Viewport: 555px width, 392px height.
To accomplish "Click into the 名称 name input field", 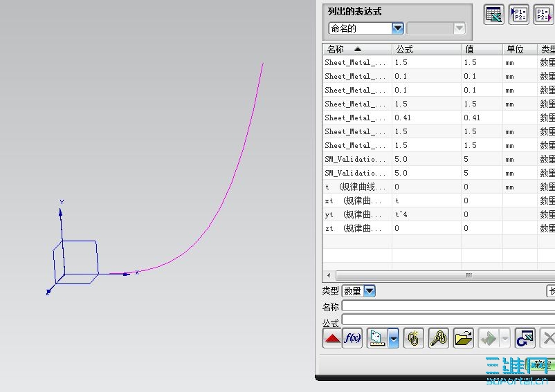I will 448,306.
